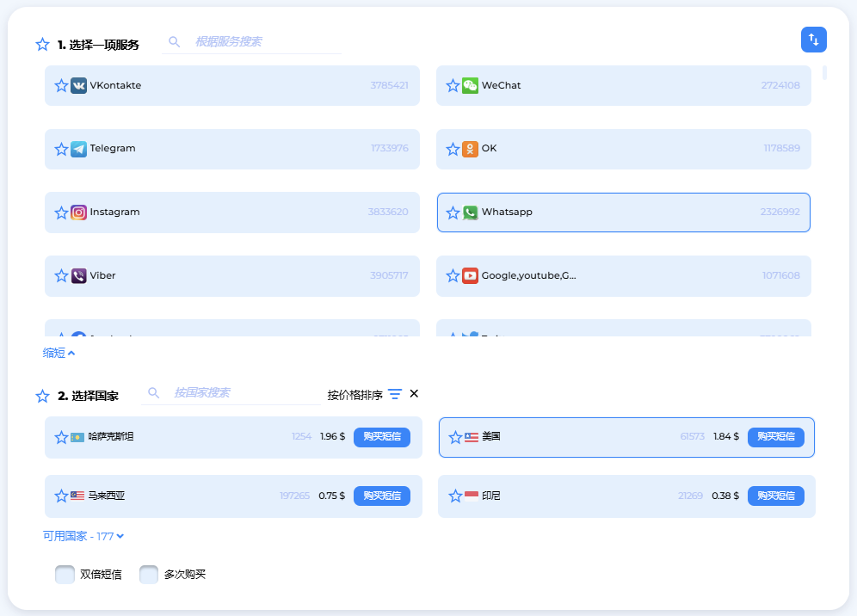The width and height of the screenshot is (857, 616).
Task: Clear price sorting with X icon
Action: pyautogui.click(x=414, y=393)
